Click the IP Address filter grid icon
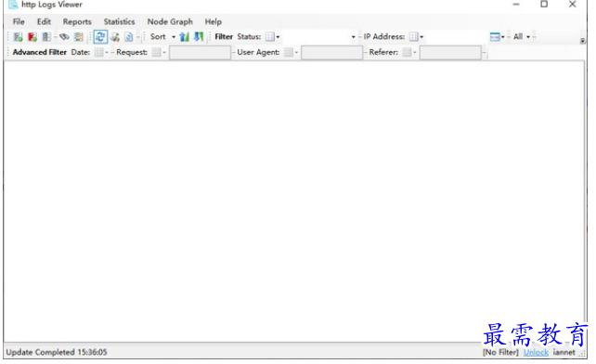The width and height of the screenshot is (596, 364). click(413, 37)
